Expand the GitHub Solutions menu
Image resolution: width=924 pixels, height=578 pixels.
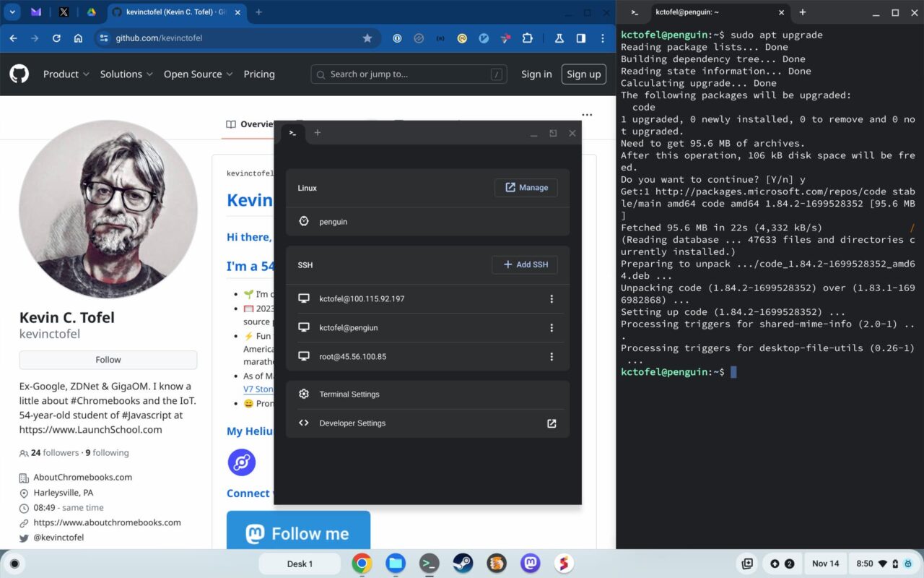(x=126, y=74)
